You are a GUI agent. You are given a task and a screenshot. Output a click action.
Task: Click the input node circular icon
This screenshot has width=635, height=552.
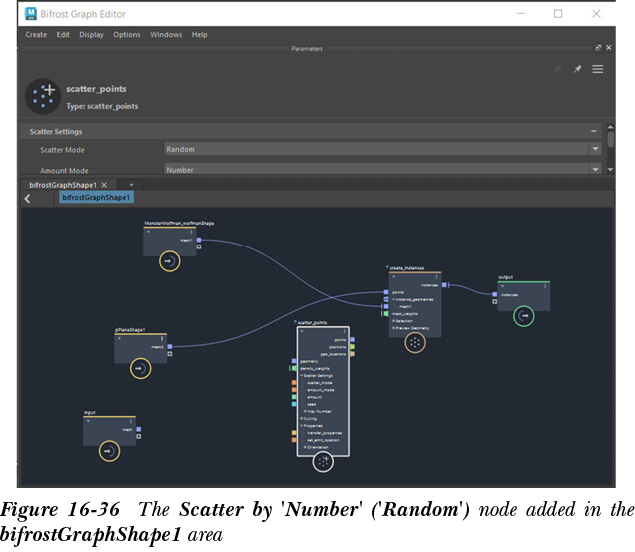pos(108,451)
